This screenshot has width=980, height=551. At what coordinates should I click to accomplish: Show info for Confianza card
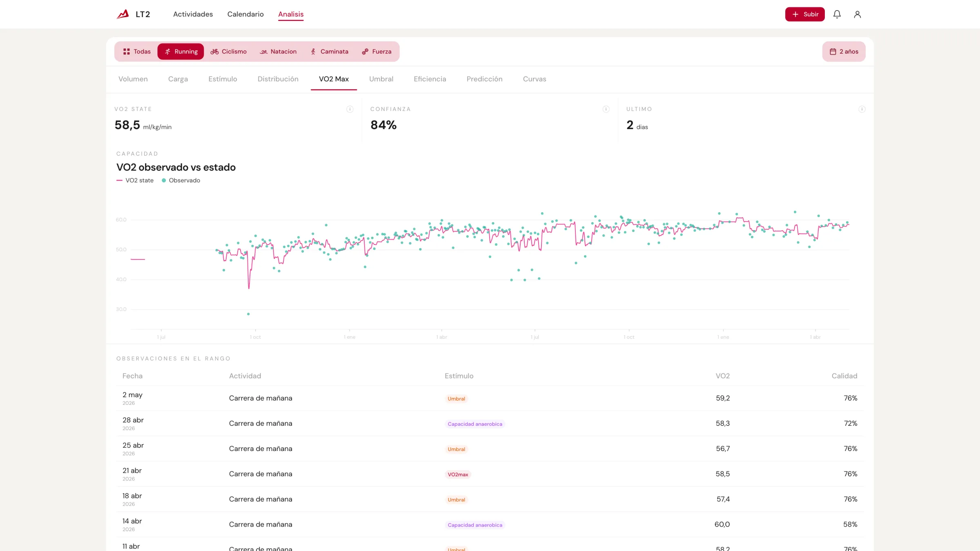point(606,109)
